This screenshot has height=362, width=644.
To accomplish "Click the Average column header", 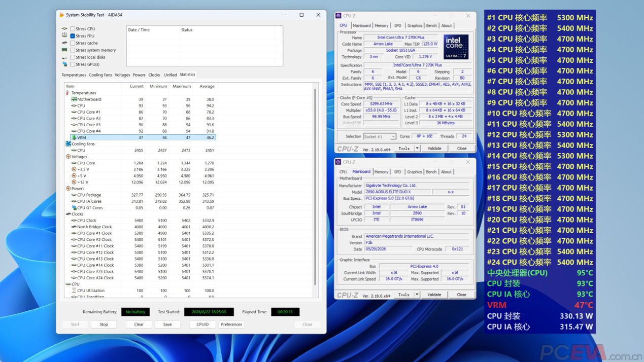I will (x=204, y=86).
